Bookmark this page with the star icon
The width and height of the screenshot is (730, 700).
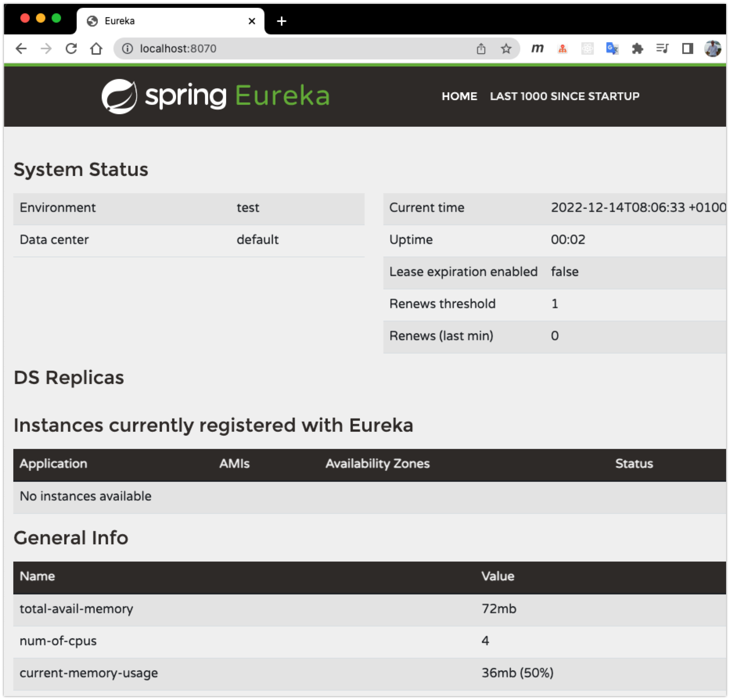[x=506, y=48]
